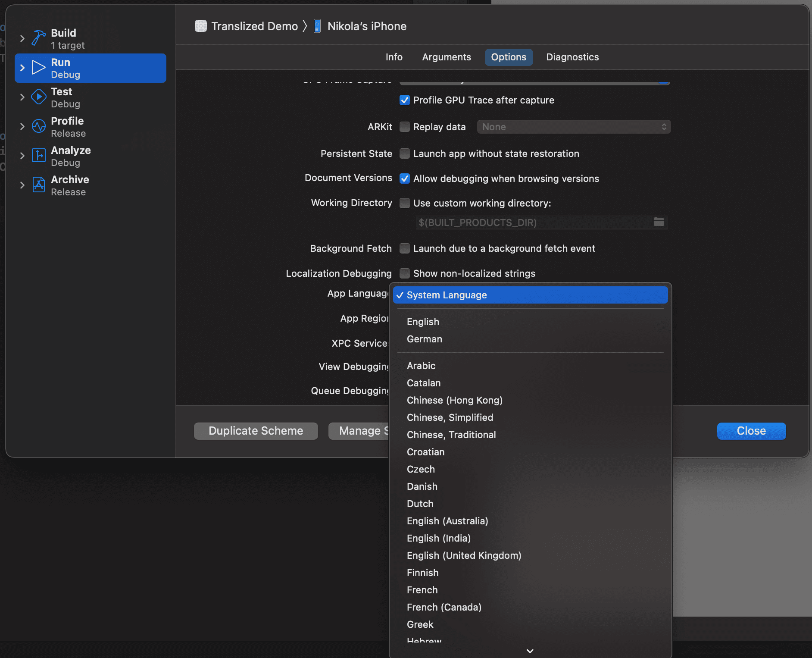Select Dutch from the list
The height and width of the screenshot is (658, 812).
530,504
